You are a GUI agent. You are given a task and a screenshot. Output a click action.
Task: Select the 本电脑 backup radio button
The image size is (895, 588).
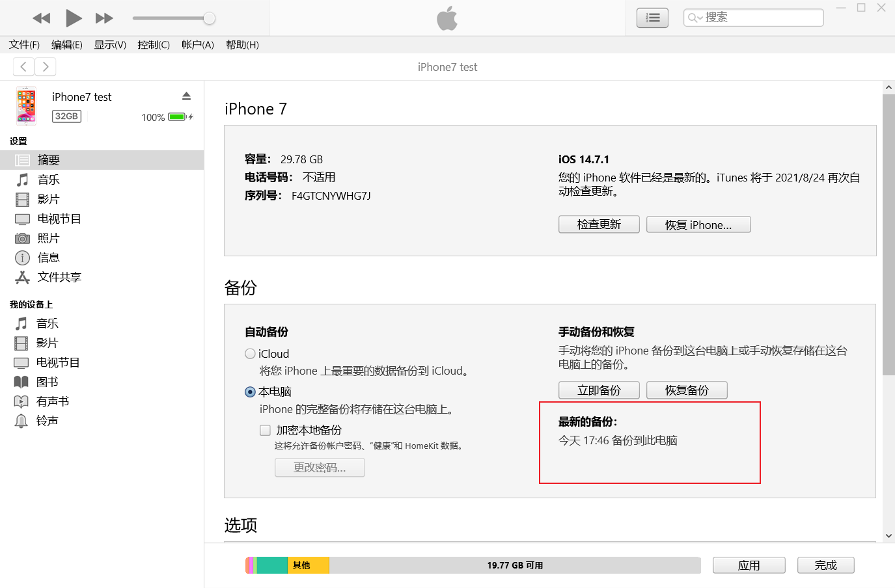pos(250,392)
